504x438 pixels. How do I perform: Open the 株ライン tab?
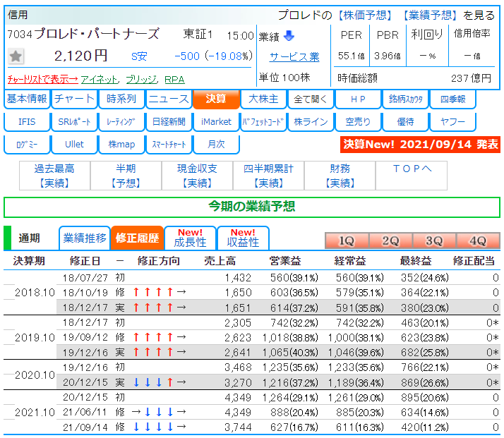click(x=311, y=122)
